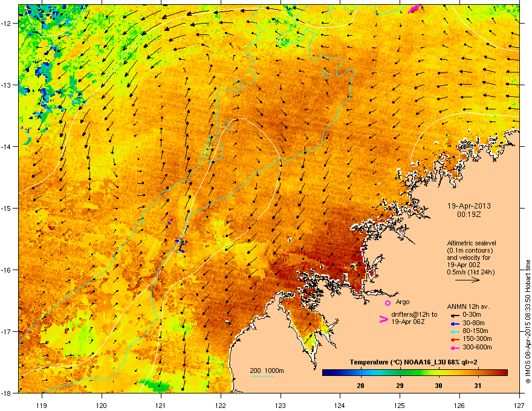Click the red 150-300m arrow legend symbol

pos(455,340)
